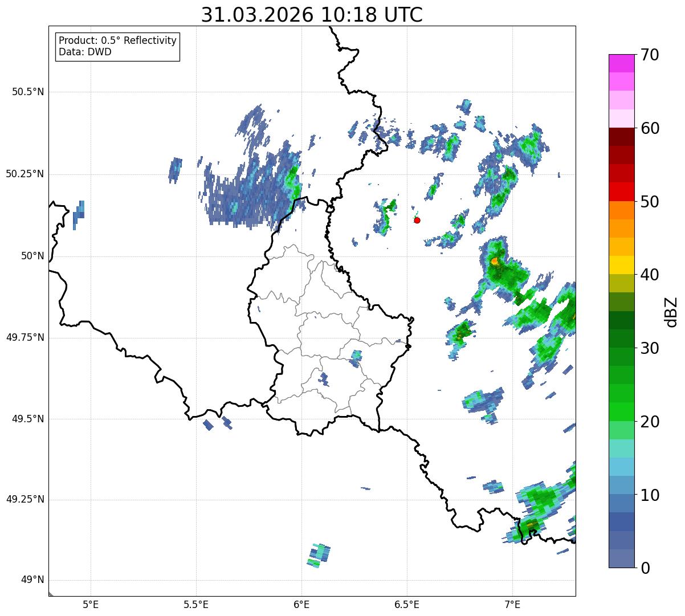The image size is (685, 616).
Task: Click the 5°E longitude label
Action: (x=91, y=604)
